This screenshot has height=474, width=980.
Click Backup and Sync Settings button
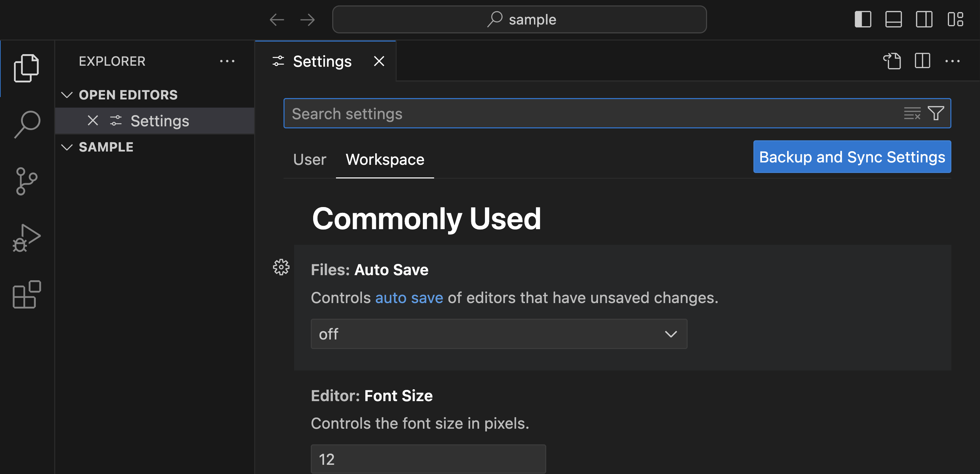point(852,157)
